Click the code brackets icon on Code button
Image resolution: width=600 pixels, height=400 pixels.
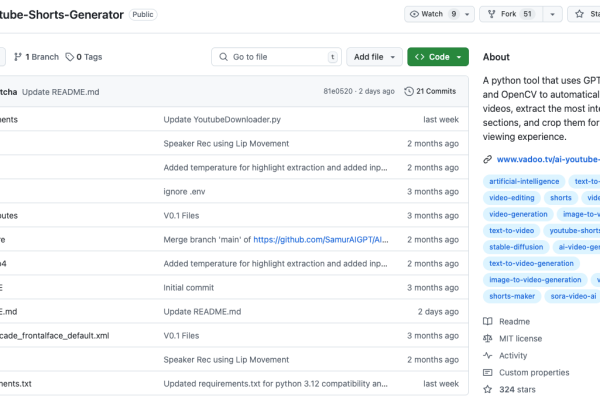[419, 57]
